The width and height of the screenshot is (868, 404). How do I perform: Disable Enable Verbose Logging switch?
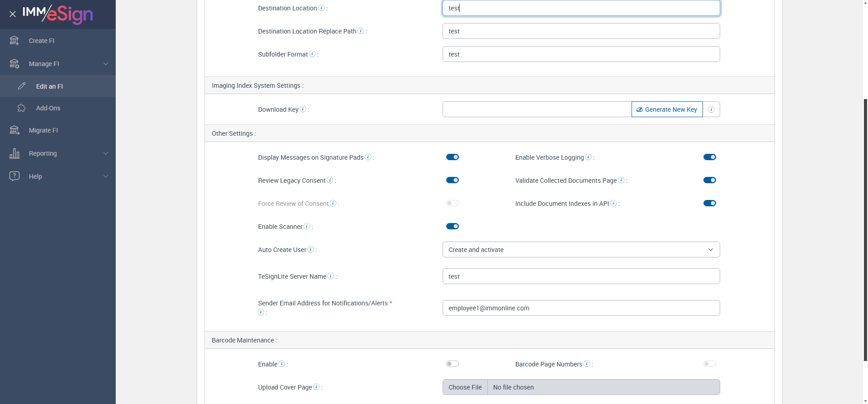coord(709,157)
